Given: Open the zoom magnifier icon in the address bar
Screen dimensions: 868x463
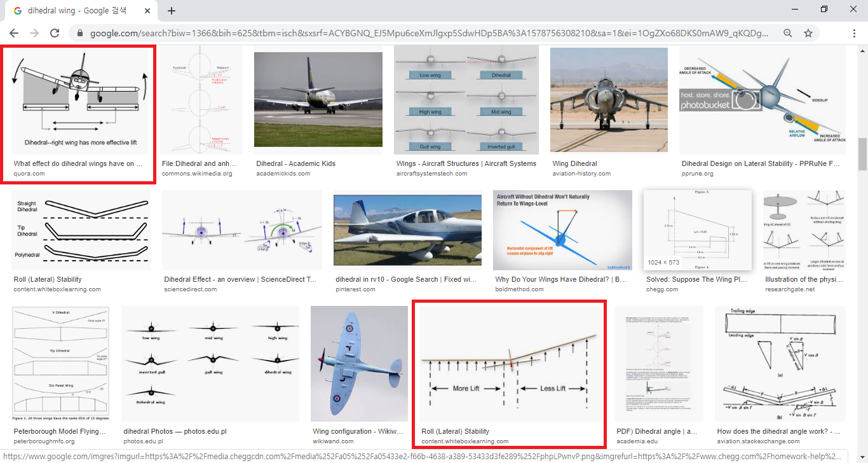Looking at the screenshot, I should pyautogui.click(x=788, y=33).
